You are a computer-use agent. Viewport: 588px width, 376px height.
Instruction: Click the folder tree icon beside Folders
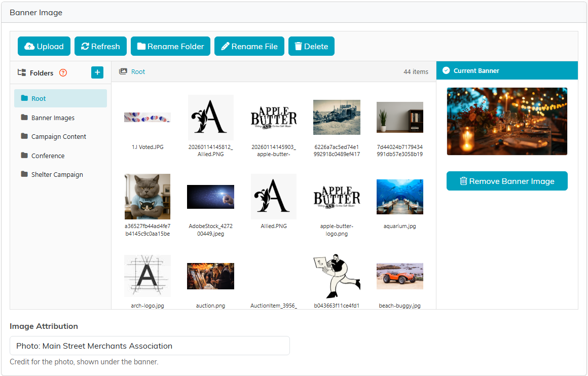click(22, 72)
